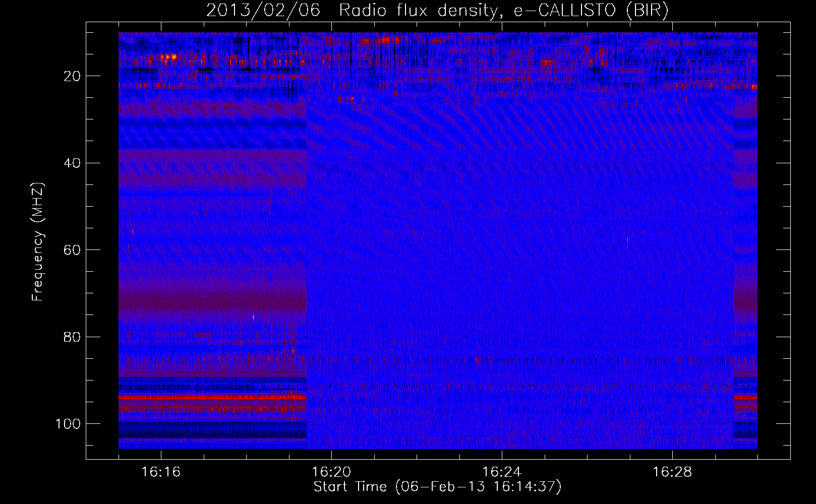This screenshot has width=816, height=504.
Task: Click the time tick label '16:16'
Action: point(161,472)
